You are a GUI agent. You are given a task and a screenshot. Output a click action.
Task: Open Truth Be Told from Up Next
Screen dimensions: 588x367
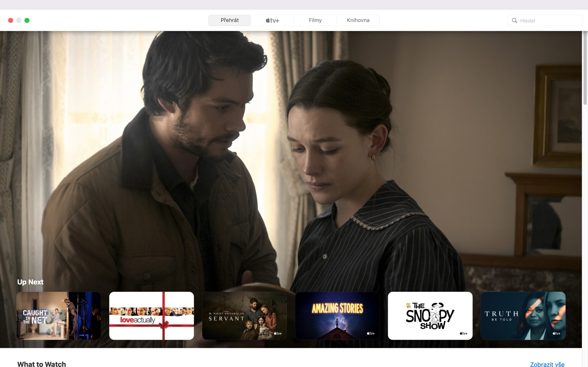[x=523, y=316]
